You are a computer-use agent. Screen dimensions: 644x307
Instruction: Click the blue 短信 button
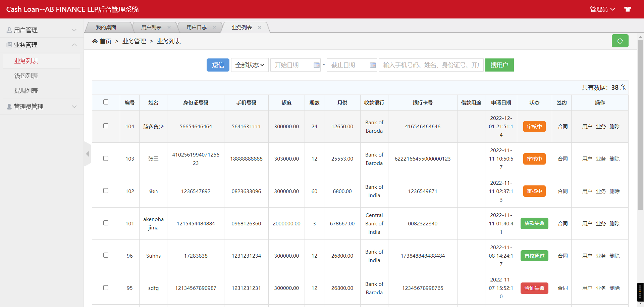click(218, 65)
